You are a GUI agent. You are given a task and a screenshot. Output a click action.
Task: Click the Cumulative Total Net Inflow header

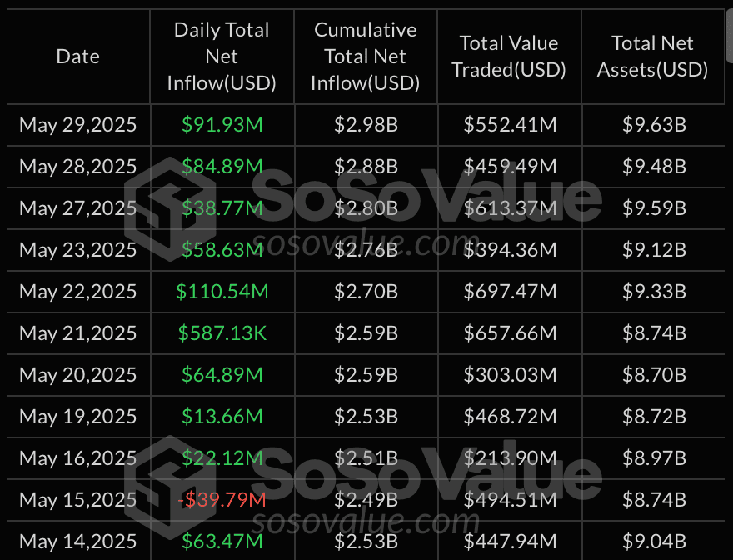point(365,57)
